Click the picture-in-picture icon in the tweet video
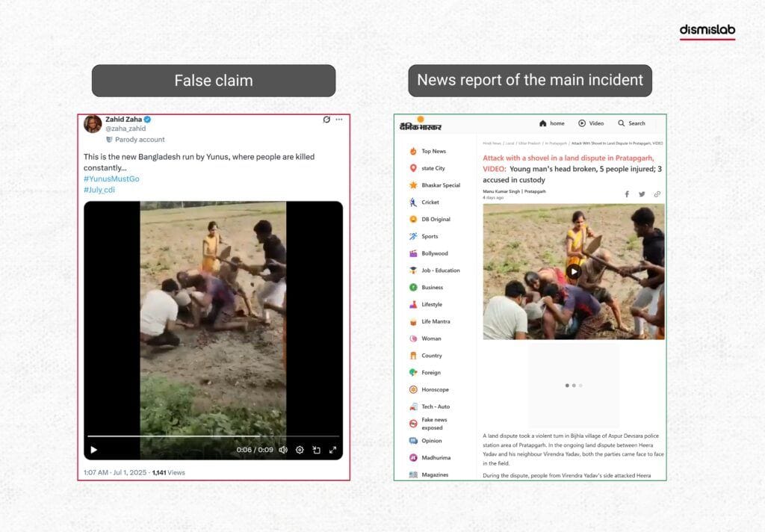The height and width of the screenshot is (532, 765). click(316, 450)
